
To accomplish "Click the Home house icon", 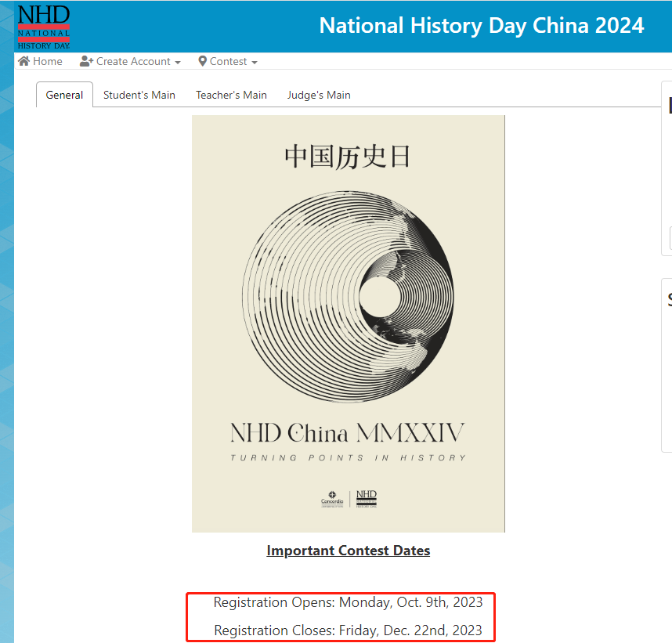I will [x=24, y=61].
